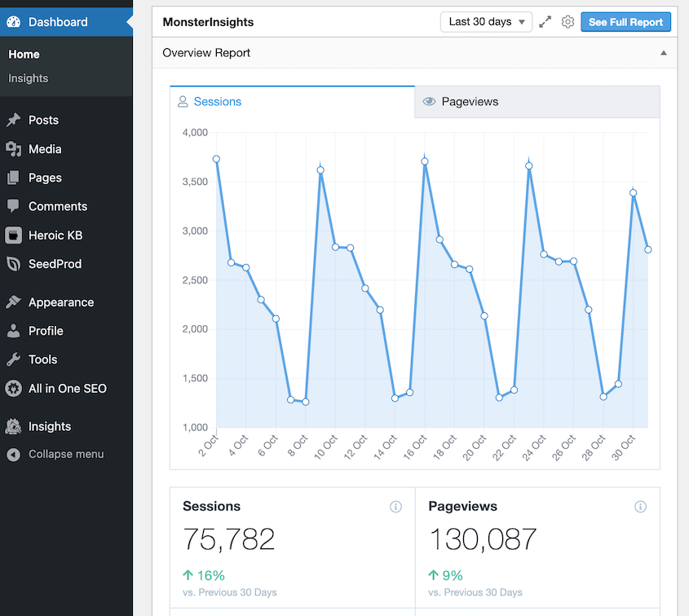
Task: Click Collapse menu text
Action: coord(66,455)
